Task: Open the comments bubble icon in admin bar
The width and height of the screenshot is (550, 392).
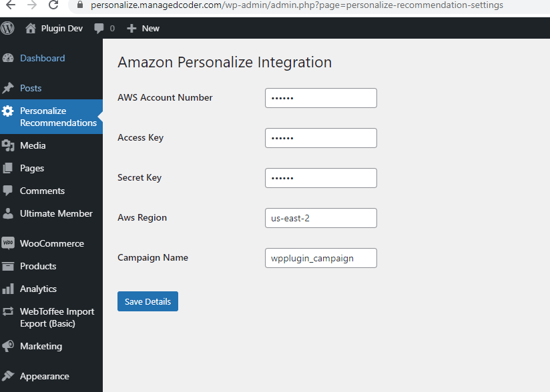Action: point(99,28)
